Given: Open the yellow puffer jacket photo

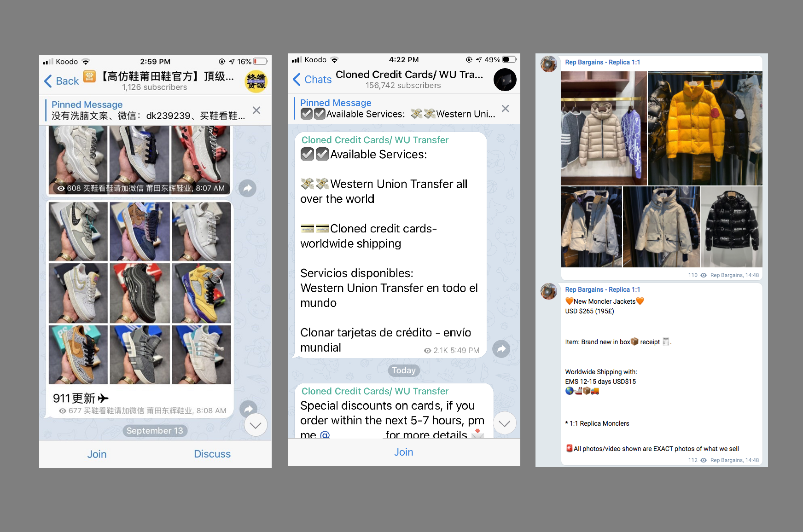Looking at the screenshot, I should (705, 128).
